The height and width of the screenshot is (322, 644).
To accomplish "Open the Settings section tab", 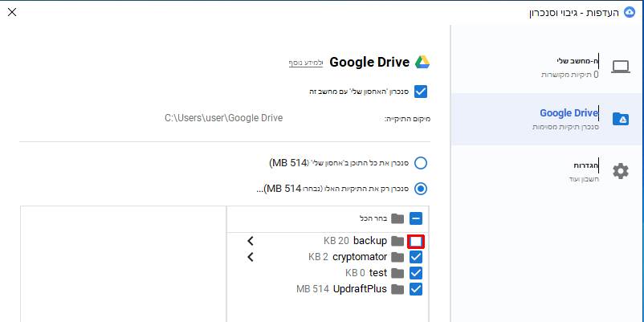I will pos(547,171).
